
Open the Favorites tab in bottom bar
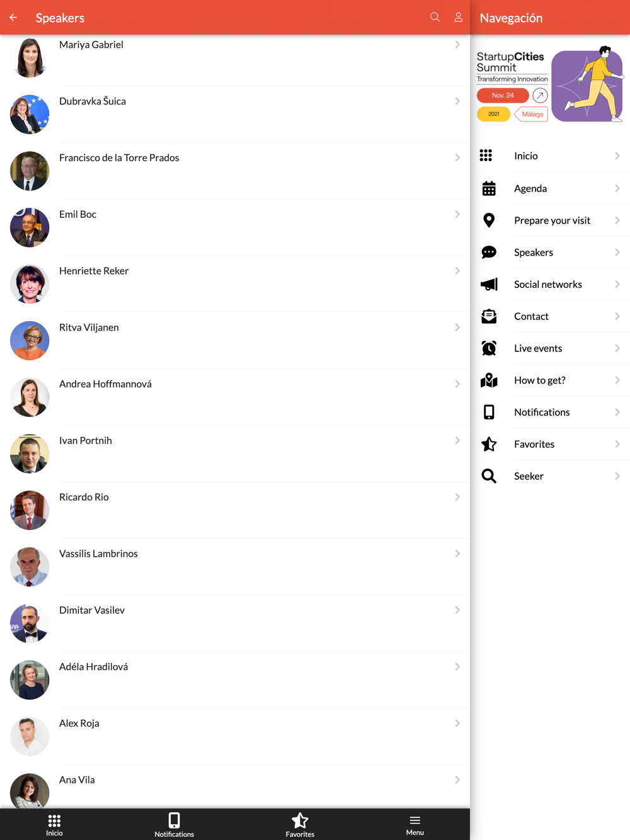coord(300,824)
